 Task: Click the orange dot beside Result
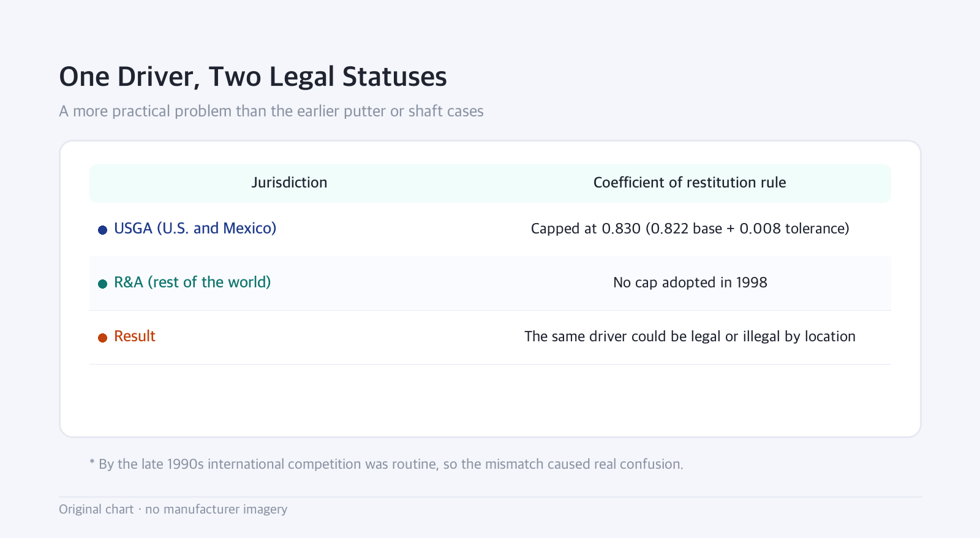click(x=103, y=338)
